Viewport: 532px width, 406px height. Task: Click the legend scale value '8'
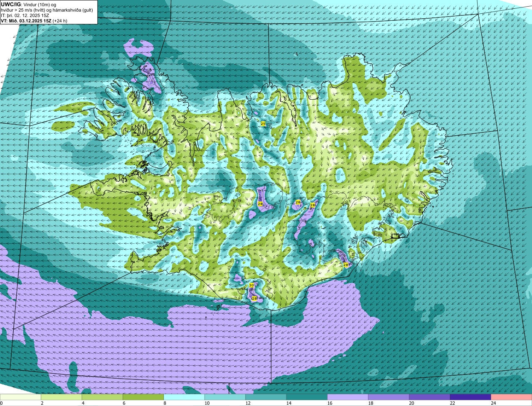pyautogui.click(x=165, y=403)
